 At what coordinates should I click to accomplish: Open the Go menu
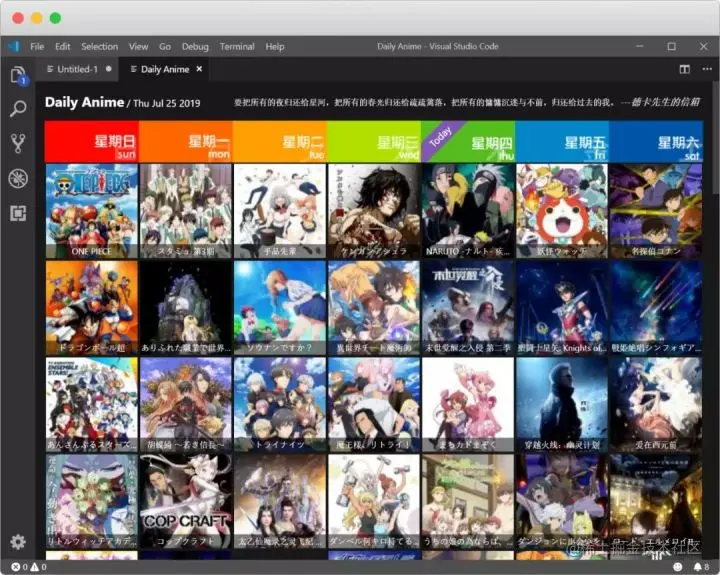pyautogui.click(x=165, y=46)
